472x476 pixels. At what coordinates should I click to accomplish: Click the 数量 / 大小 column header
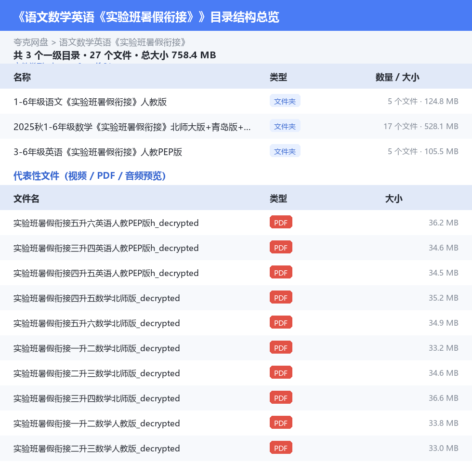[397, 77]
